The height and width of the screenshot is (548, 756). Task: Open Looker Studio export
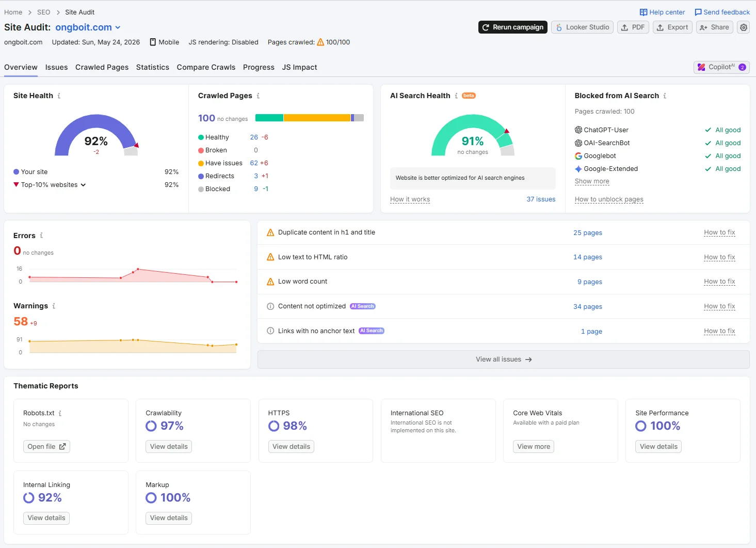(582, 27)
